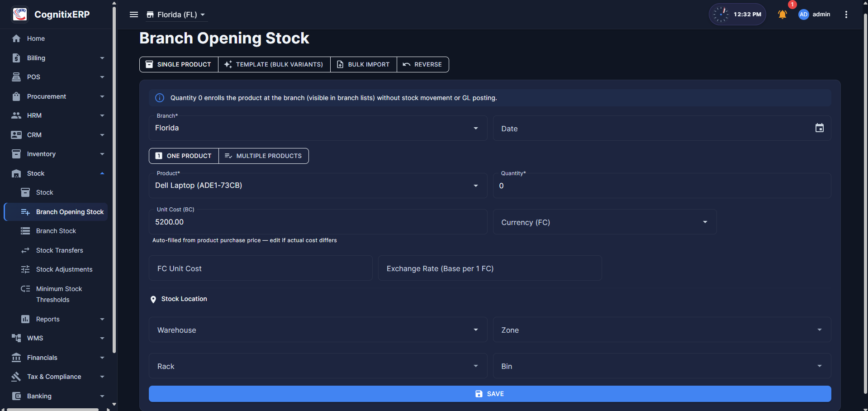868x411 pixels.
Task: Click the Minimum Stock Thresholds icon
Action: coord(25,289)
